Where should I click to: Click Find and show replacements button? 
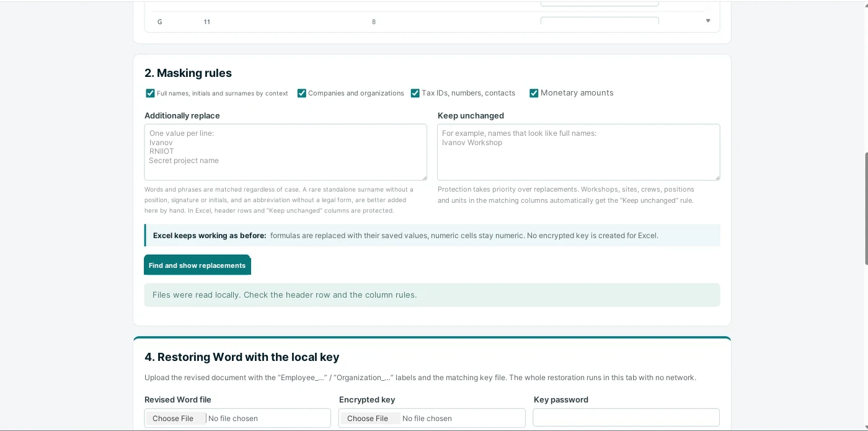pyautogui.click(x=197, y=265)
